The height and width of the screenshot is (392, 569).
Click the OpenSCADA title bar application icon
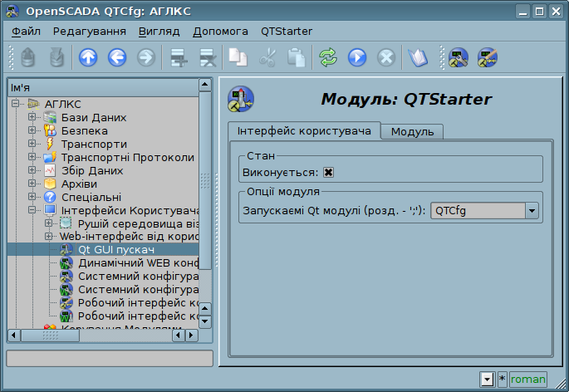[12, 12]
